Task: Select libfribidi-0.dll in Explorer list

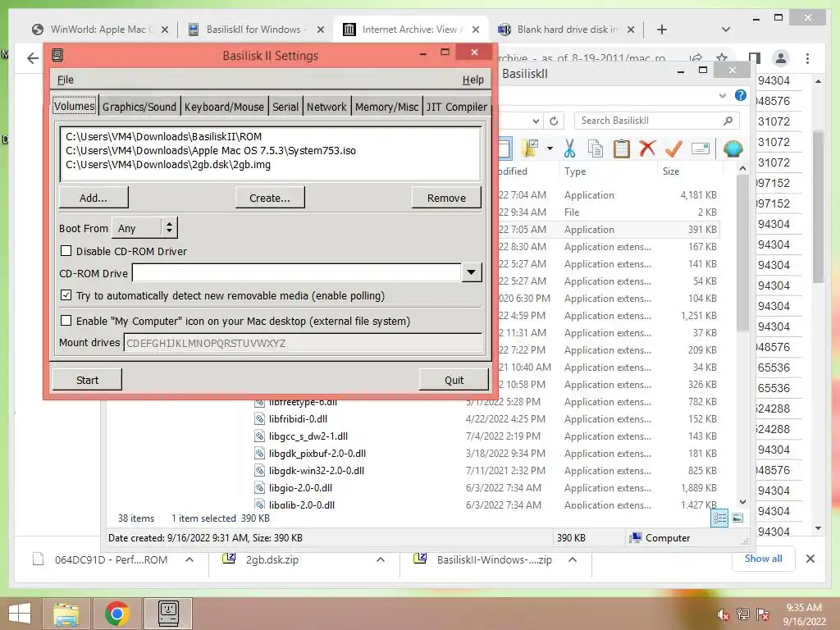Action: point(299,419)
